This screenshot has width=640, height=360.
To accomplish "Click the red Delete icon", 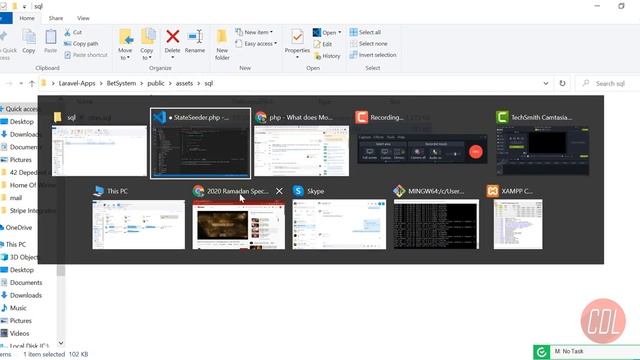I will (x=173, y=36).
